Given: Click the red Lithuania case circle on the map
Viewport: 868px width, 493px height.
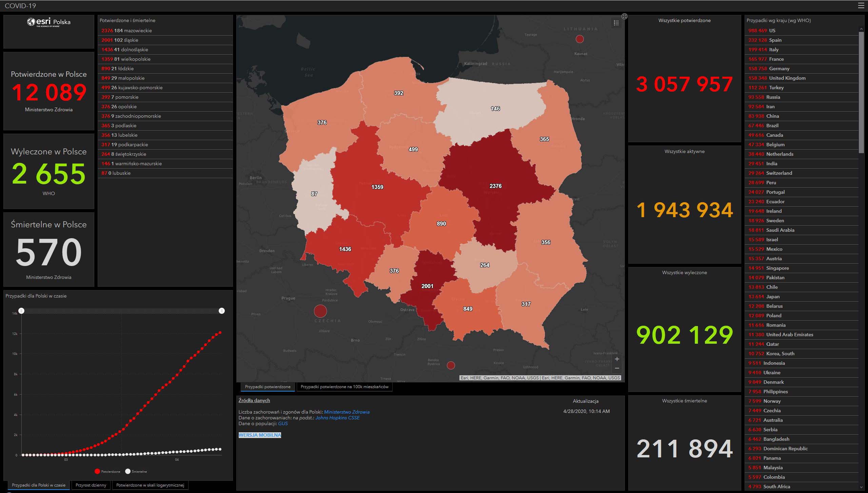Looking at the screenshot, I should click(580, 39).
